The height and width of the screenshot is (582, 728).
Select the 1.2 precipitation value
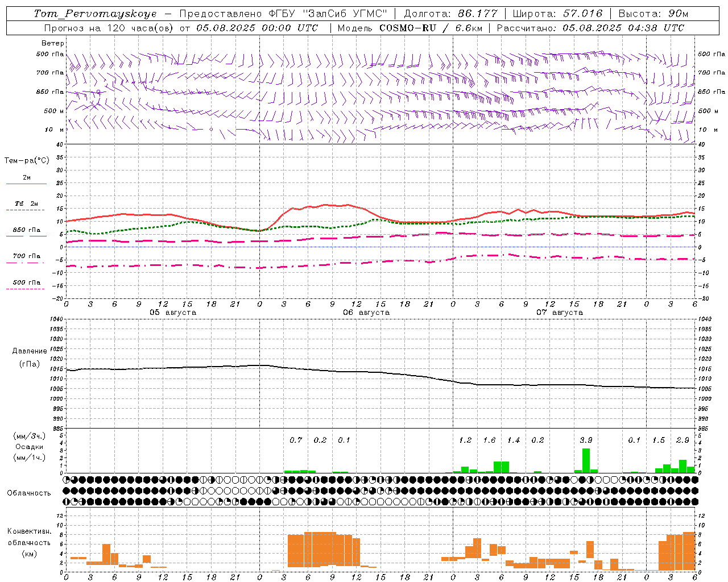pyautogui.click(x=465, y=440)
